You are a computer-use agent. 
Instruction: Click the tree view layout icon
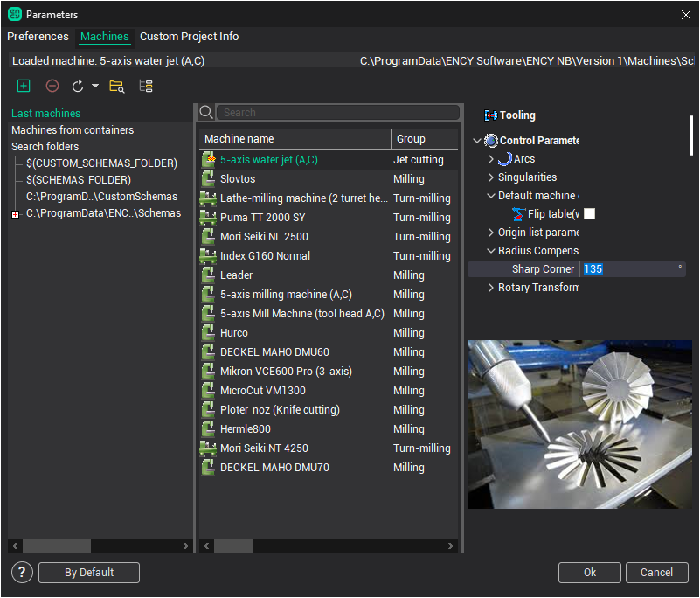(x=146, y=86)
